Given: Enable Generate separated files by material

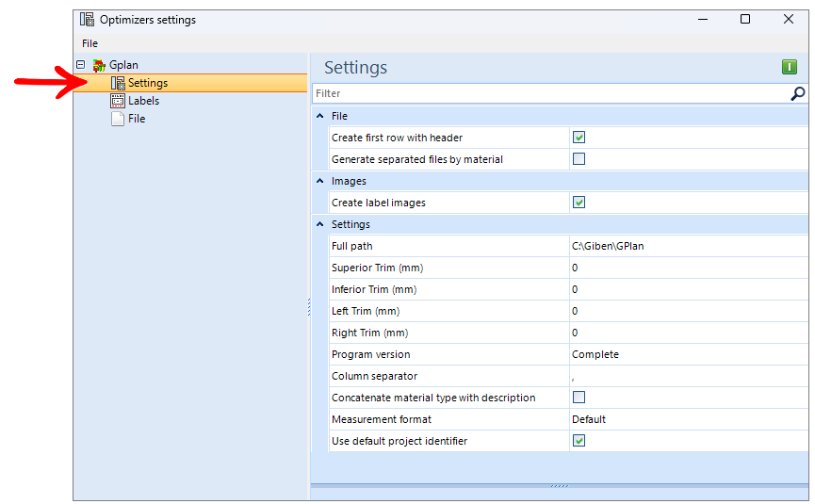Looking at the screenshot, I should coord(579,159).
